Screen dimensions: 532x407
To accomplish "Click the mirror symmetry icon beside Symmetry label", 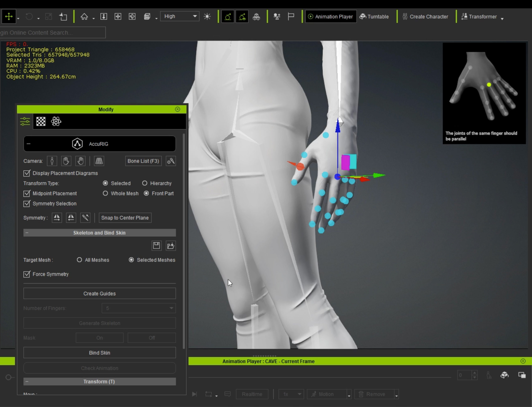I will pos(57,218).
